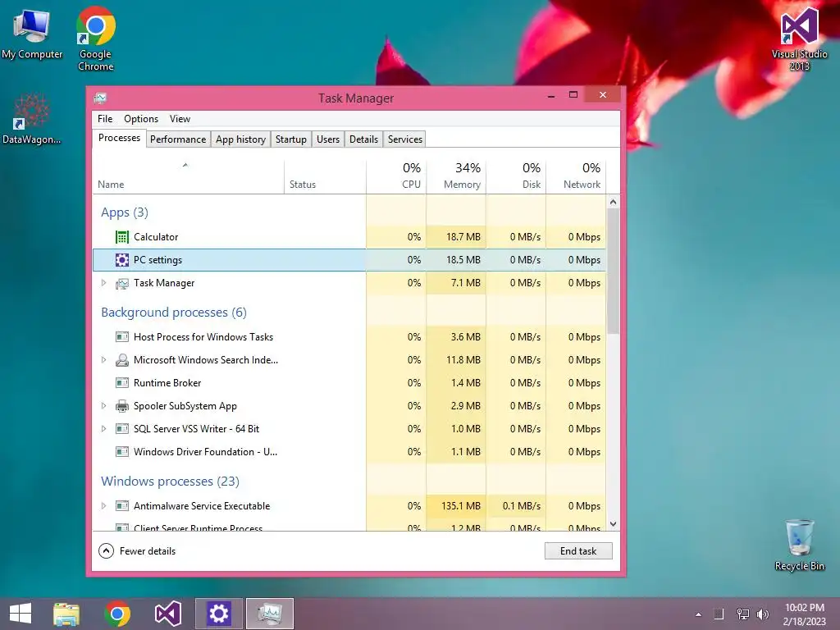Click the scrollbar up arrow
Screen dimensions: 840x630
coord(614,202)
